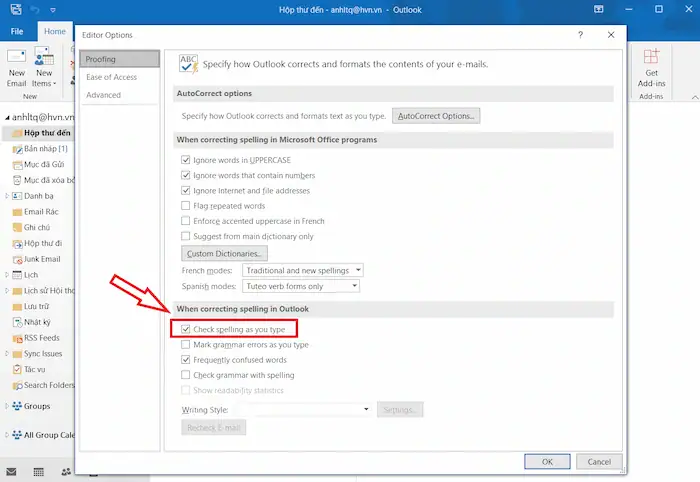Open the Email Rác folder icon
Screen dimensions: 700x482
pyautogui.click(x=17, y=212)
